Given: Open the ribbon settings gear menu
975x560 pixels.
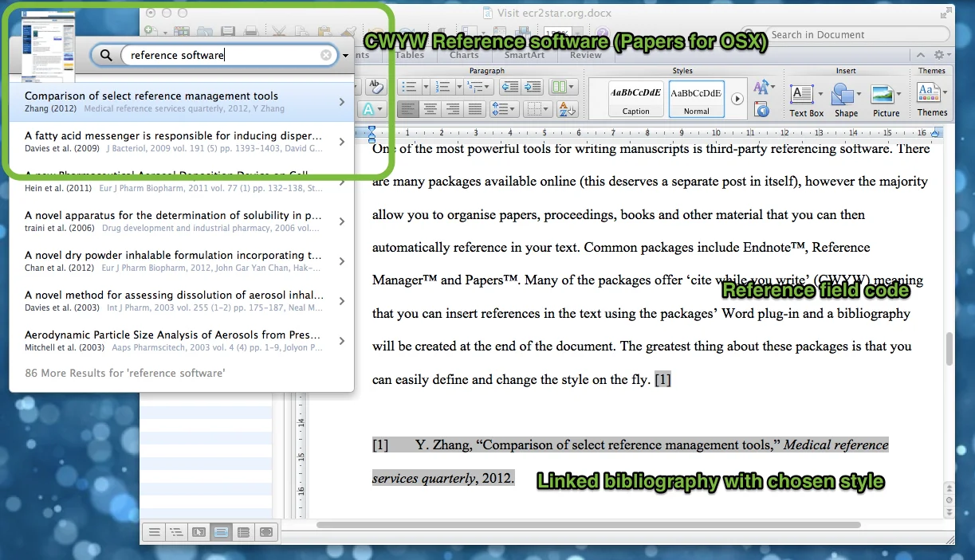Looking at the screenshot, I should 941,55.
